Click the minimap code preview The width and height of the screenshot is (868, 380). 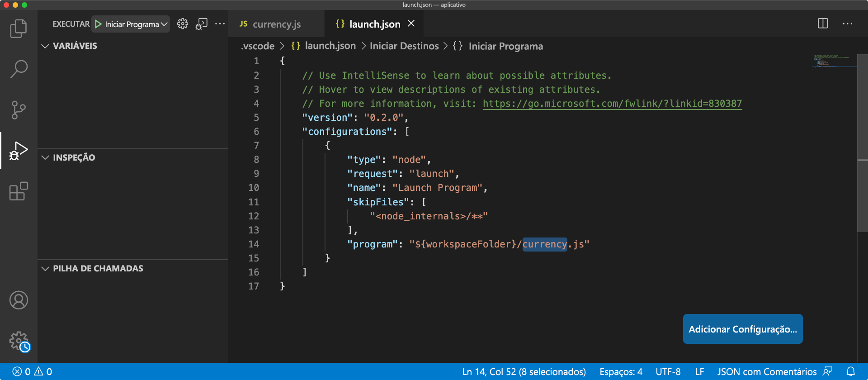833,61
